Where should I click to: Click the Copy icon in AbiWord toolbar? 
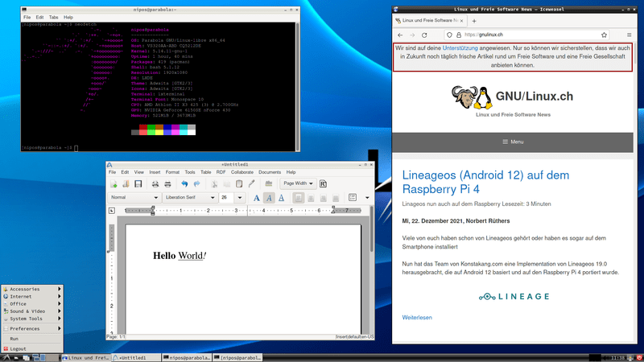[x=226, y=184]
